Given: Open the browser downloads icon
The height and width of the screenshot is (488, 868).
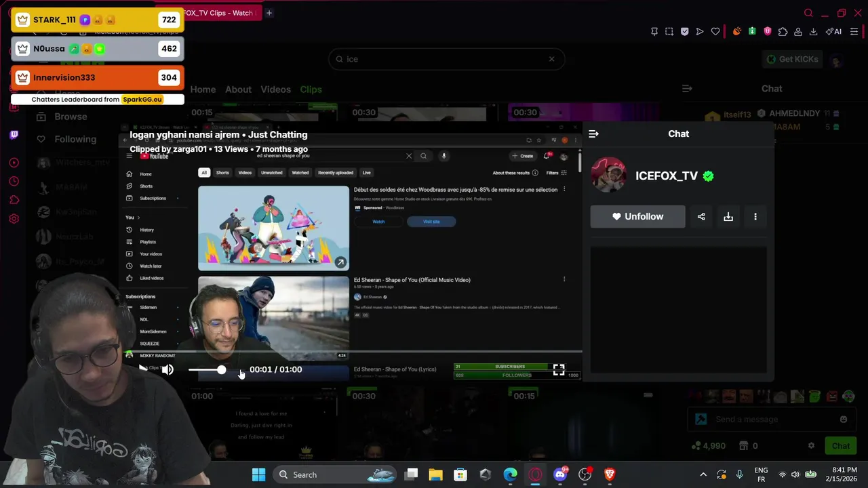Looking at the screenshot, I should pyautogui.click(x=813, y=32).
